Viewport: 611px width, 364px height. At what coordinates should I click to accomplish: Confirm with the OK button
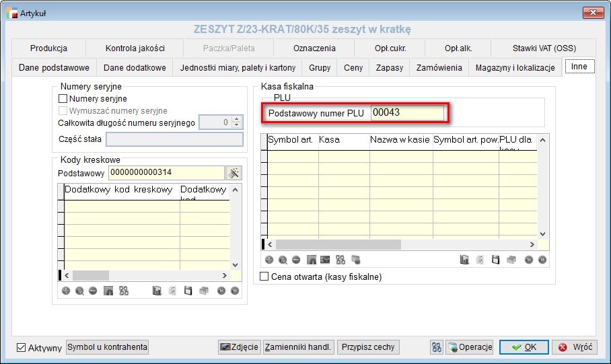[524, 347]
